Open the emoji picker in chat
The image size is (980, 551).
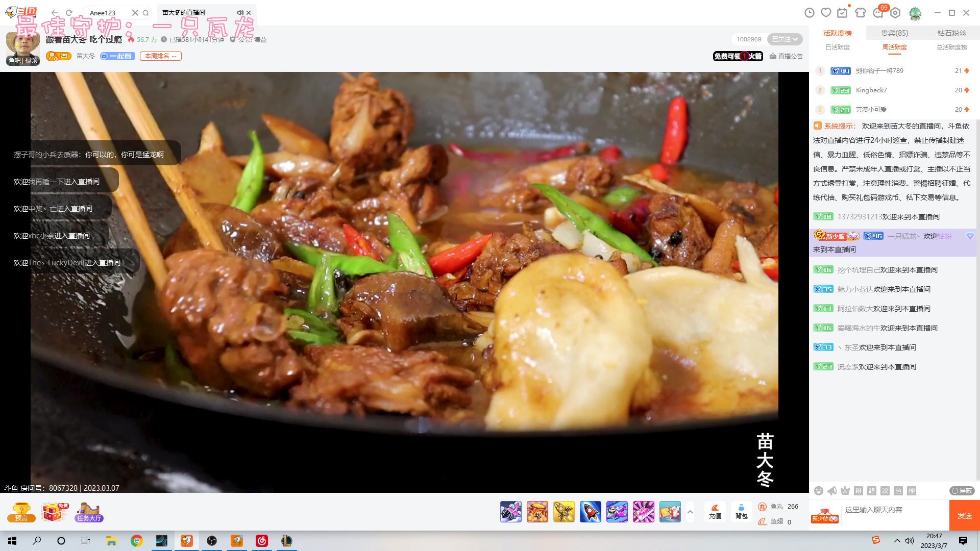tap(819, 491)
